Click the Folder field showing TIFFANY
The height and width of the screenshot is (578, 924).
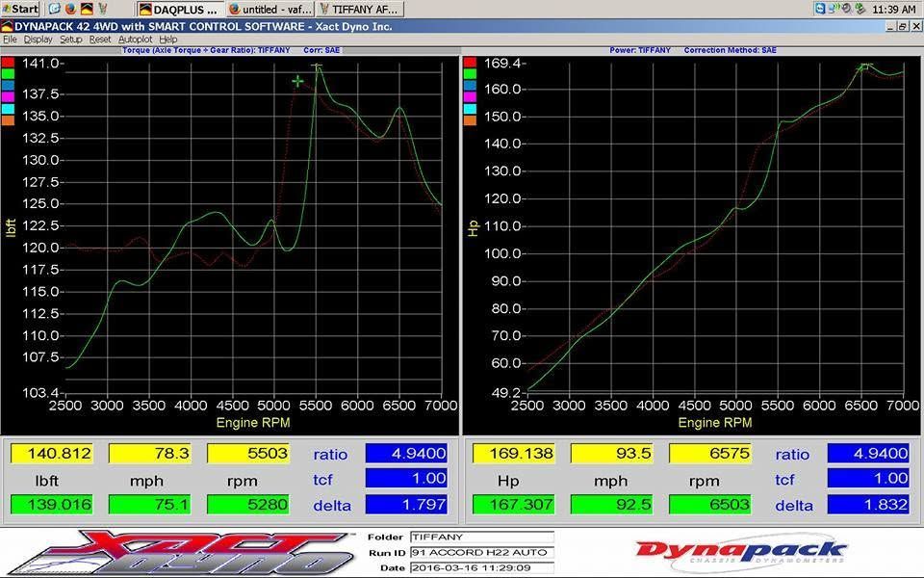[x=482, y=537]
